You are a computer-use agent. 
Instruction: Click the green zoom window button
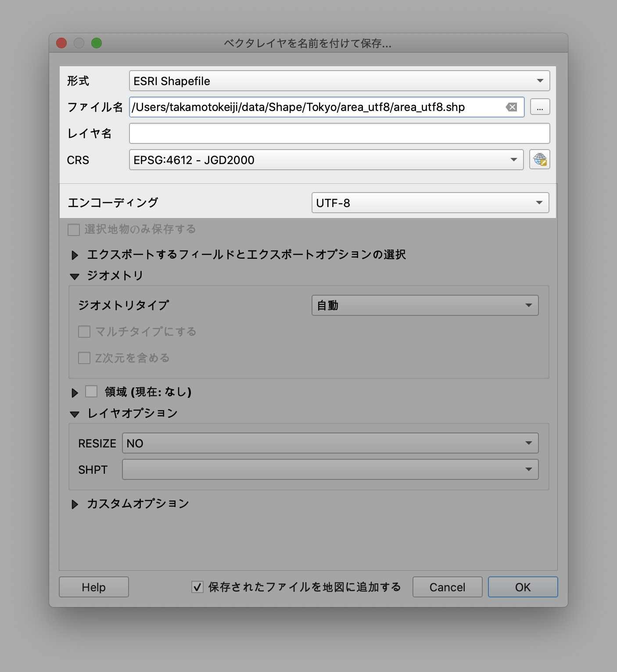(x=97, y=43)
